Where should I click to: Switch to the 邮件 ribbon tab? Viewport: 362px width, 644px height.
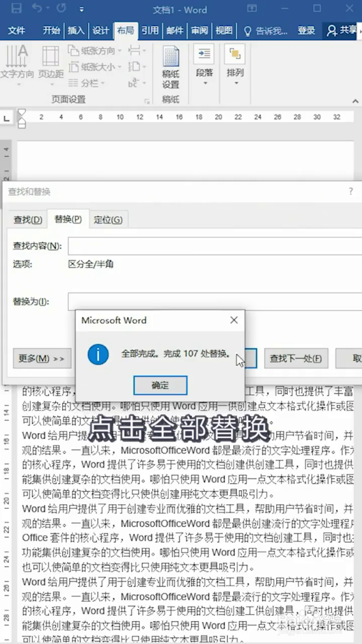click(x=175, y=31)
